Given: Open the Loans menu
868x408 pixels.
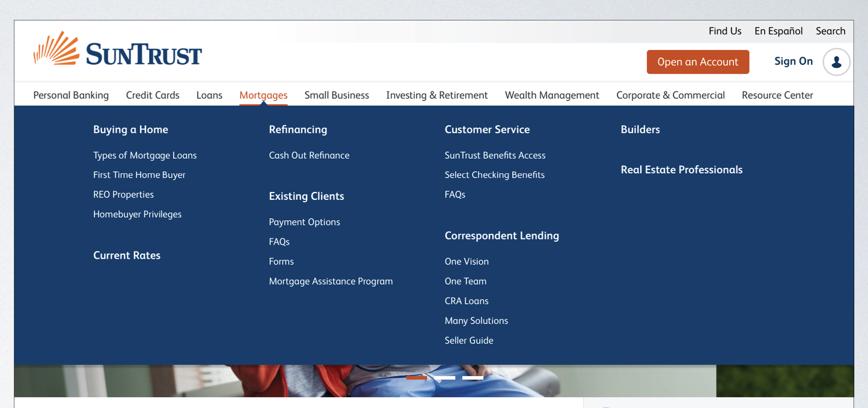Looking at the screenshot, I should click(x=209, y=95).
